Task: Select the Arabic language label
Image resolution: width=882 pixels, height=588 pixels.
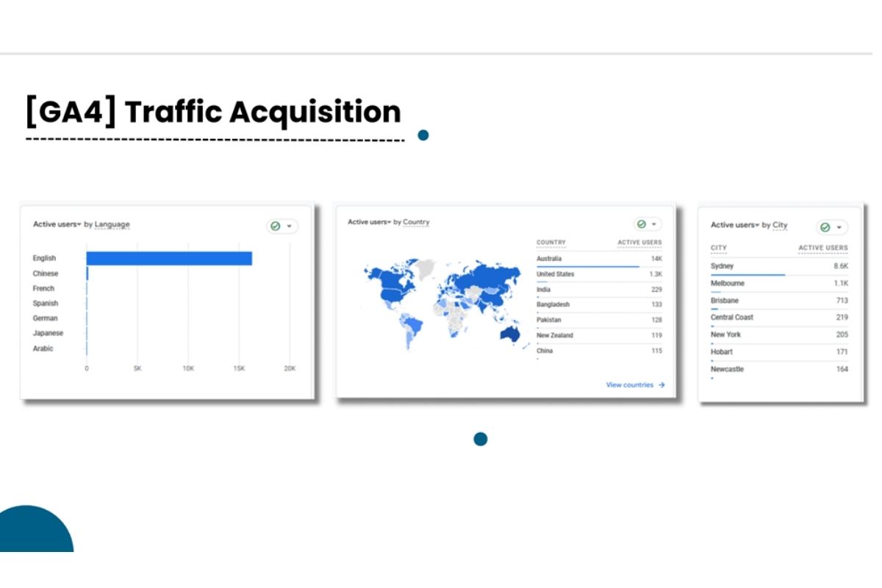Action: point(43,348)
